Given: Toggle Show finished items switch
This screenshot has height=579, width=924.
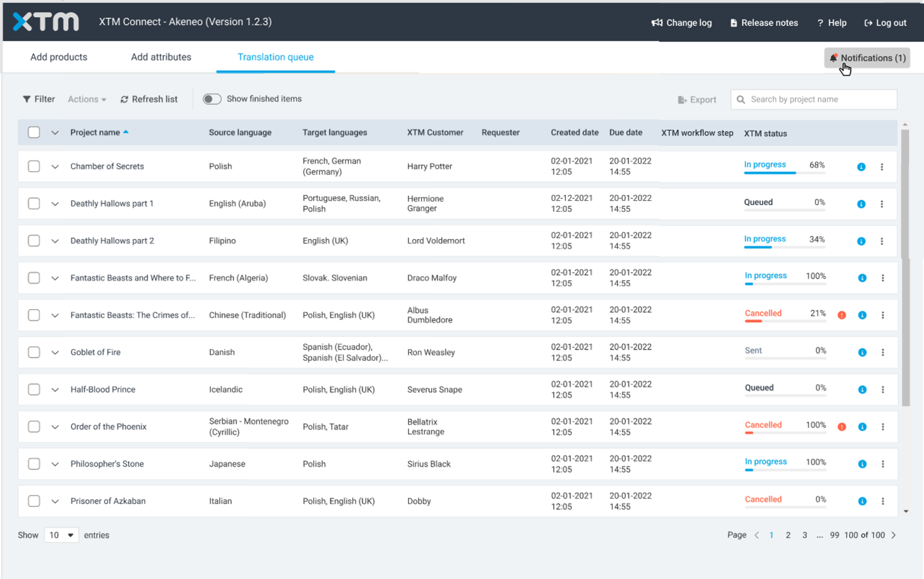Looking at the screenshot, I should pyautogui.click(x=212, y=99).
